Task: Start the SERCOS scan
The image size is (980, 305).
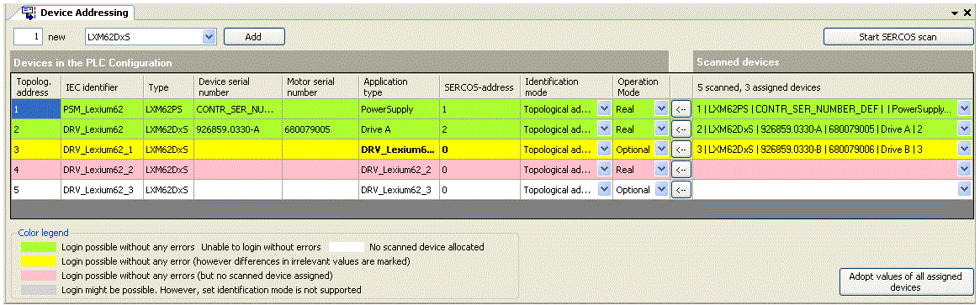Action: [898, 37]
